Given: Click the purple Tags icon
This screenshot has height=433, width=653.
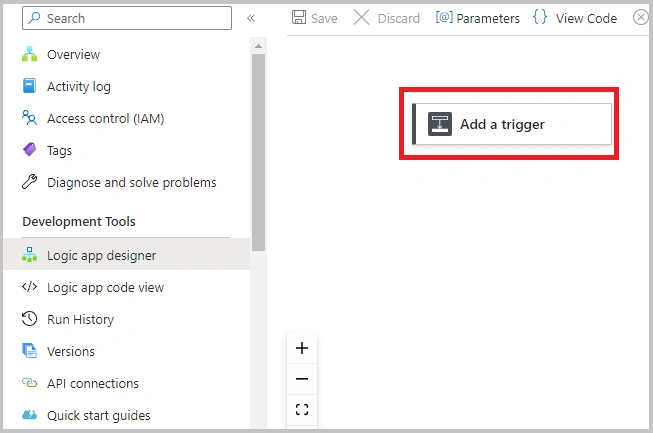Looking at the screenshot, I should [x=30, y=149].
